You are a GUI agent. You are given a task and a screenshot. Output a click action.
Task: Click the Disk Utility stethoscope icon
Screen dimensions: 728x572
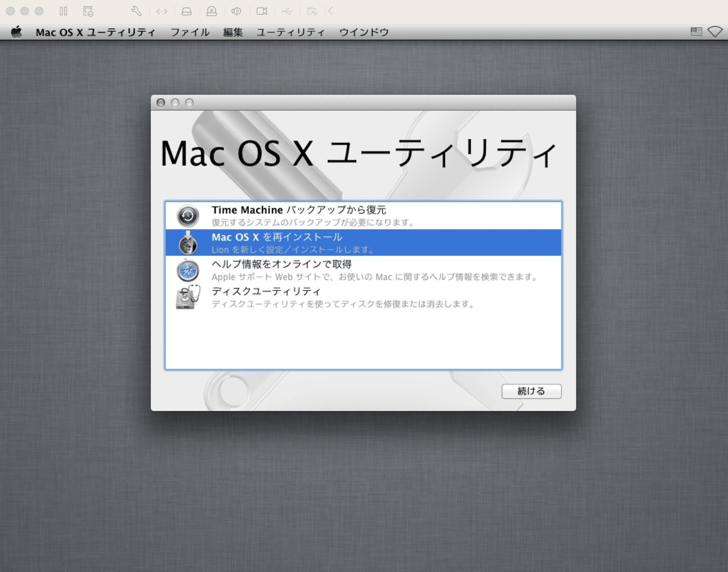coord(188,297)
